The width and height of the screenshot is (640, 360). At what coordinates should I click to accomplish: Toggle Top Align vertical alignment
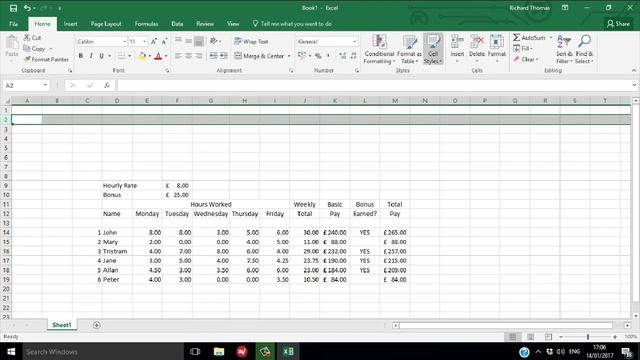pyautogui.click(x=178, y=41)
